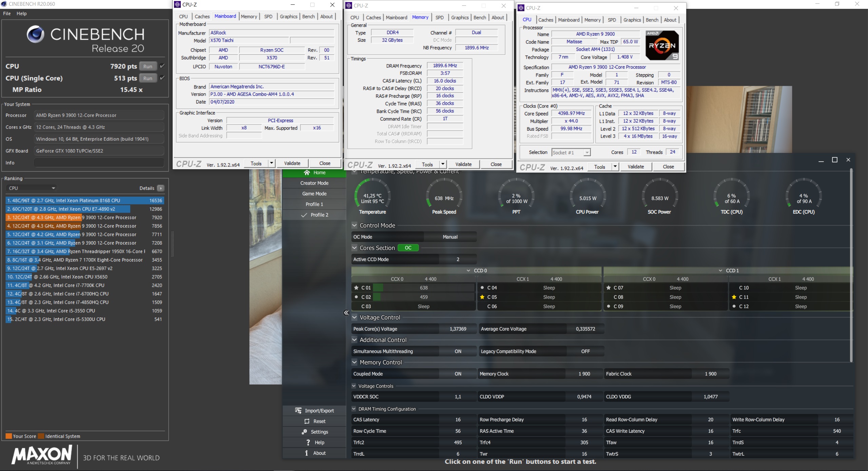This screenshot has width=868, height=471.
Task: Toggle Legacy Compatibility Mode OFF value
Action: pos(585,351)
